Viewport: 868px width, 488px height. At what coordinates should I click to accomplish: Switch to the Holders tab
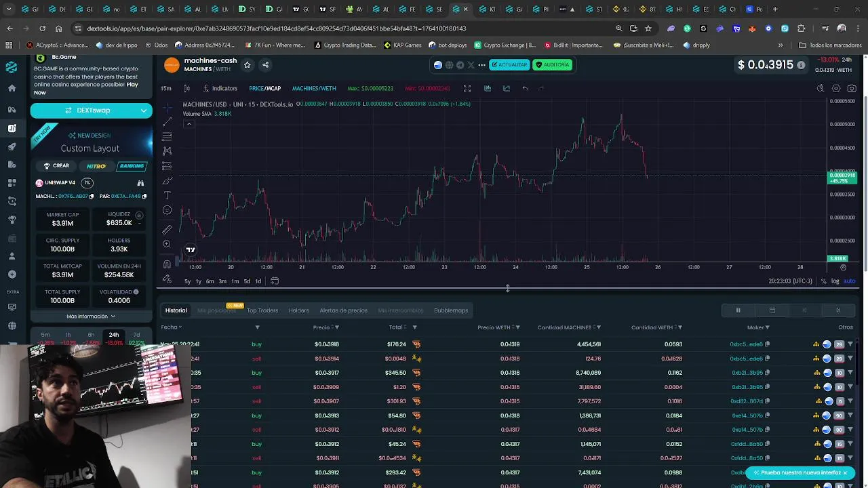pos(299,310)
